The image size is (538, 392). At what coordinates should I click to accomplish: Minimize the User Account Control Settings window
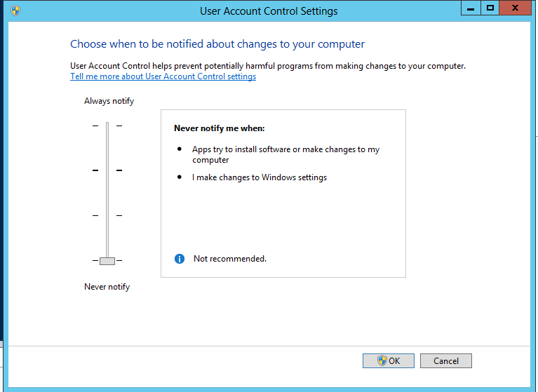[x=471, y=8]
